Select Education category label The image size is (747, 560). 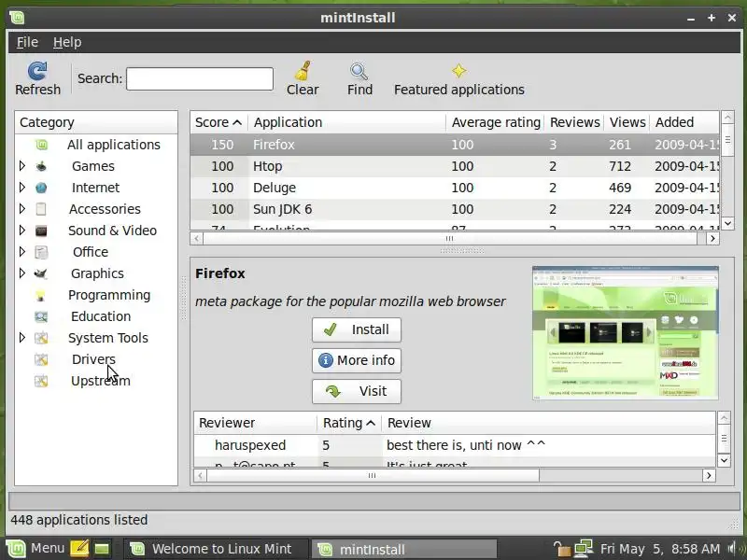point(101,316)
